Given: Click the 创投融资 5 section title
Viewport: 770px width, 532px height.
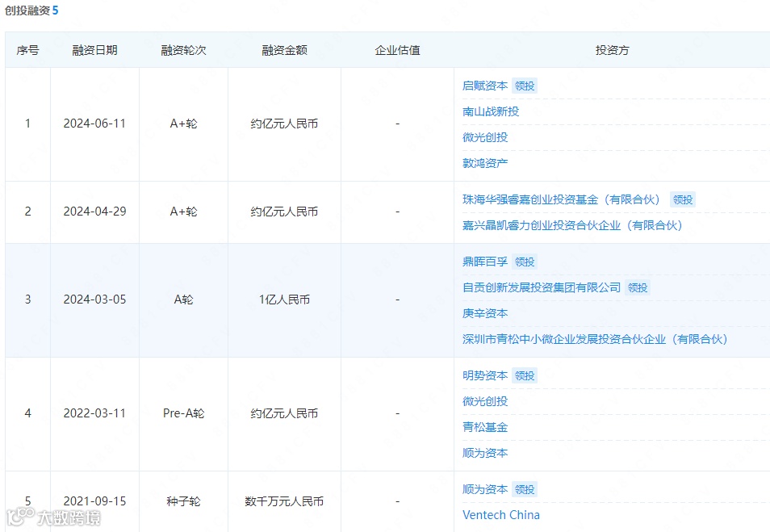Looking at the screenshot, I should coord(31,10).
